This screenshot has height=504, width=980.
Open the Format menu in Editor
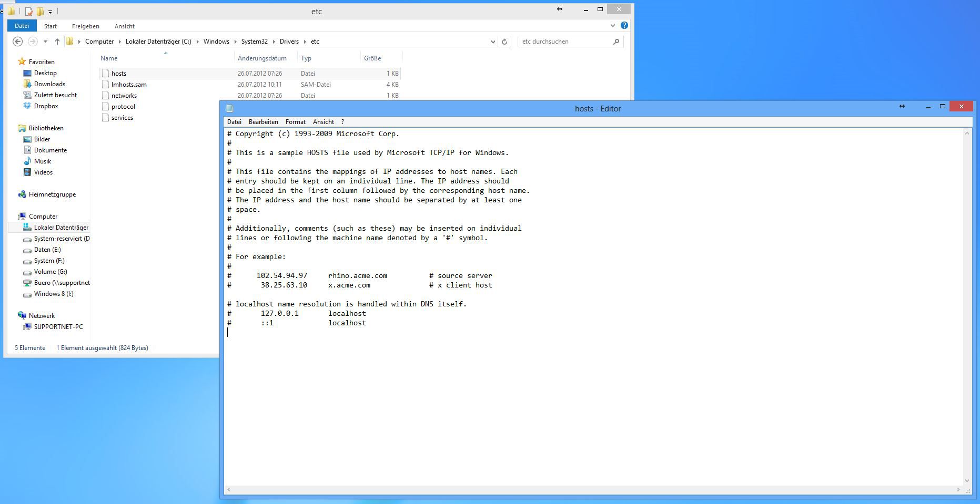[296, 122]
